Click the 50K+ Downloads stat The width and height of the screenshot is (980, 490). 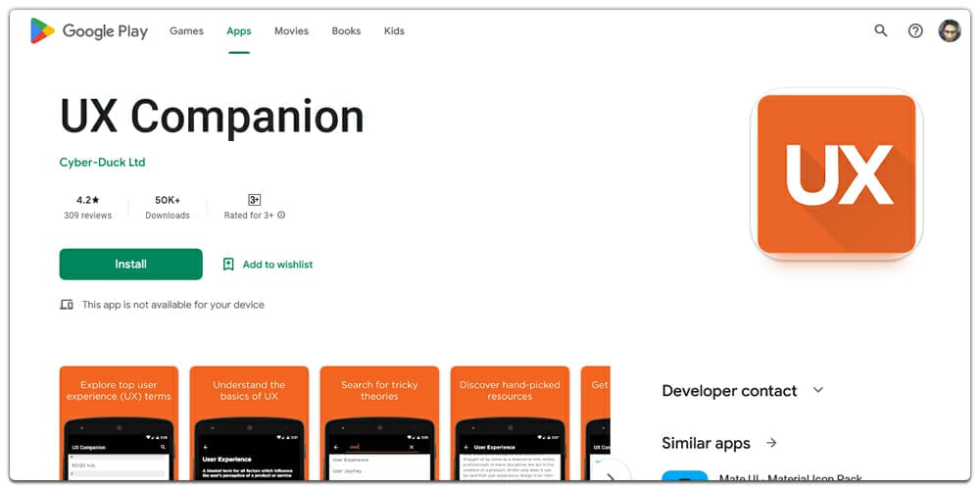tap(168, 208)
